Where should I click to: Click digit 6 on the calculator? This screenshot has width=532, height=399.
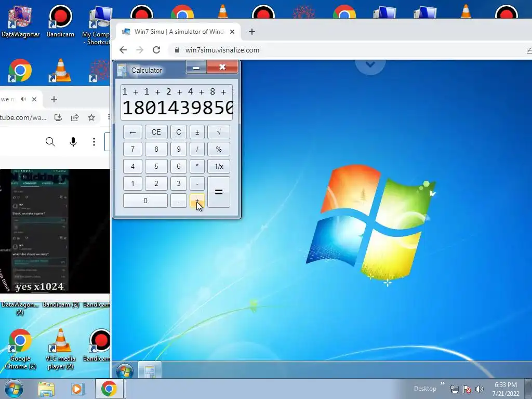click(x=179, y=166)
